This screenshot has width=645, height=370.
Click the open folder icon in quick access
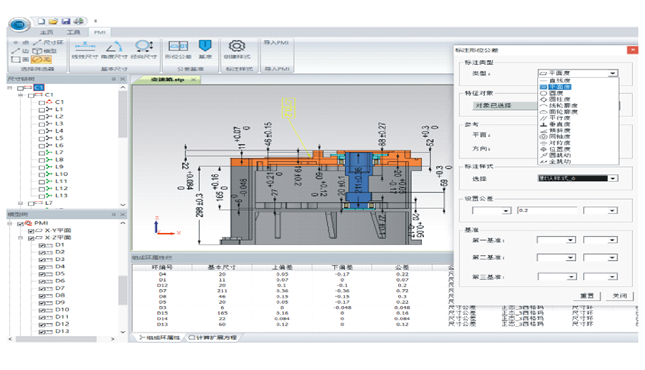coord(53,21)
